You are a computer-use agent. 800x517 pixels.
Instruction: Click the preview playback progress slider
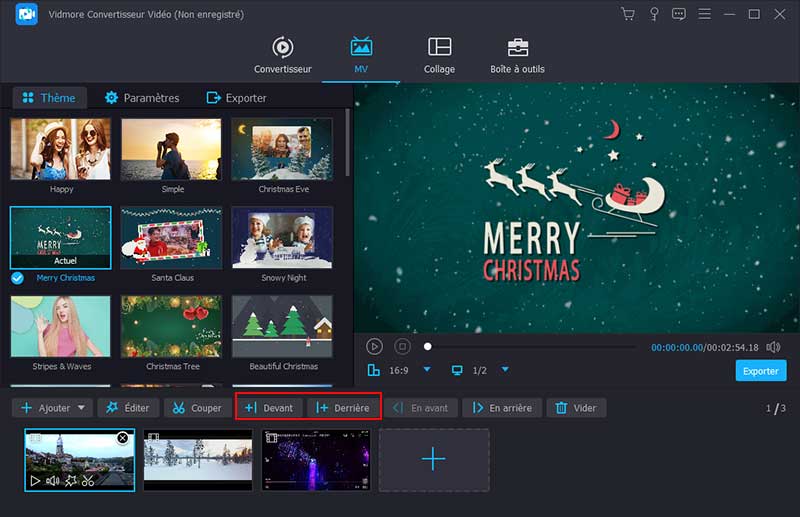pyautogui.click(x=530, y=347)
